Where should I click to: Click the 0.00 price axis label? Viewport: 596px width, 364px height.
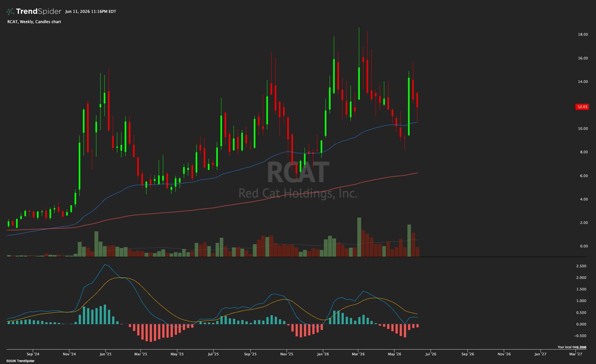pyautogui.click(x=584, y=246)
